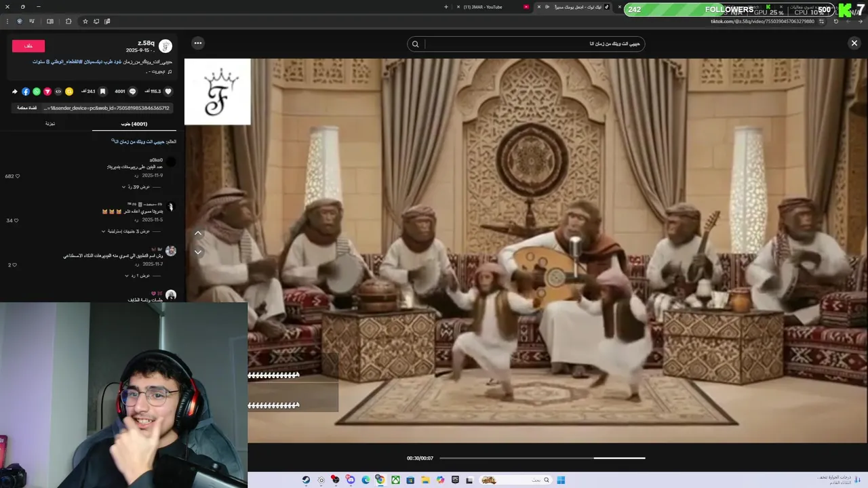This screenshot has height=488, width=868.
Task: Reply to the 2025-11-5 comment
Action: [136, 220]
